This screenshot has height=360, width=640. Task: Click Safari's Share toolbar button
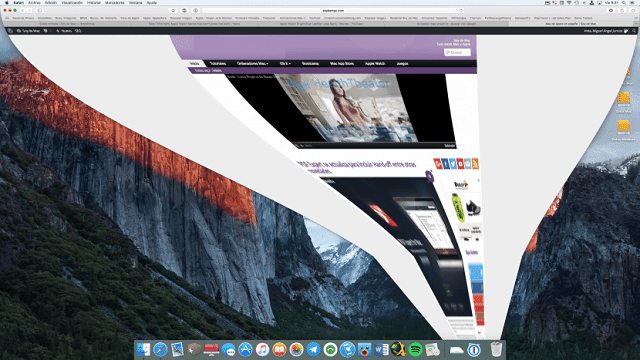tap(622, 10)
